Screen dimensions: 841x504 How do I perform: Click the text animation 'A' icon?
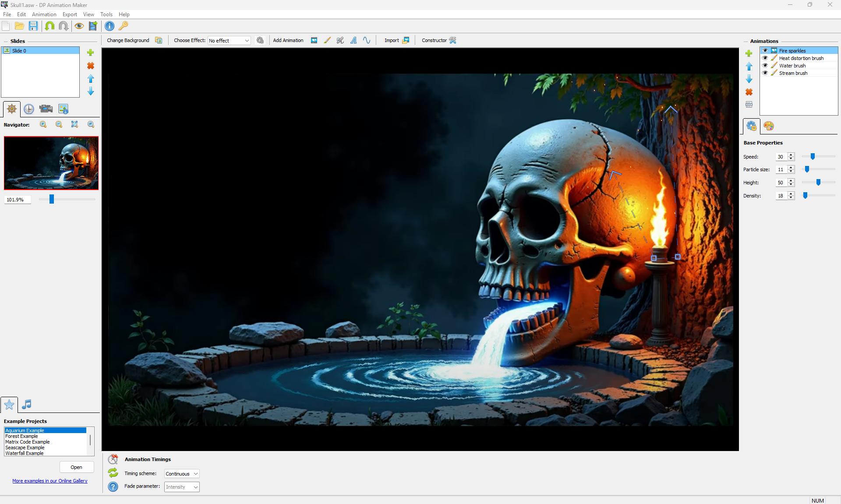point(353,40)
